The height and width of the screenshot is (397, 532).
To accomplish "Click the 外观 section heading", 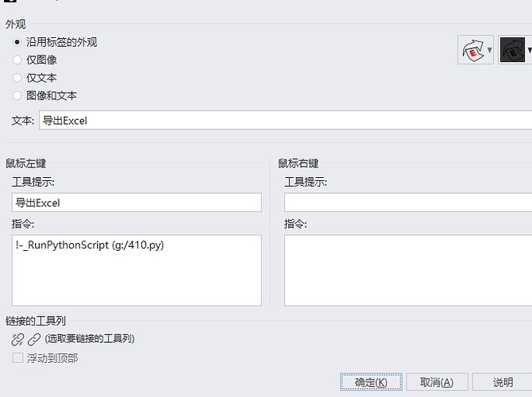I will pyautogui.click(x=15, y=24).
